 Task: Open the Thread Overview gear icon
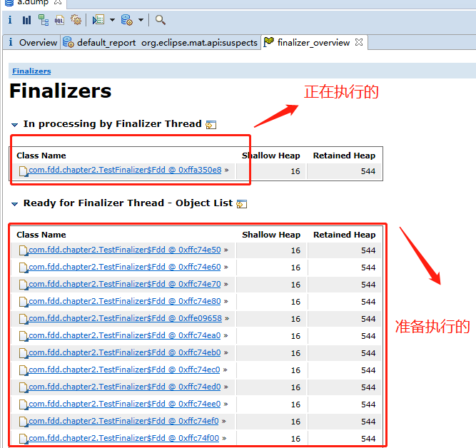76,20
